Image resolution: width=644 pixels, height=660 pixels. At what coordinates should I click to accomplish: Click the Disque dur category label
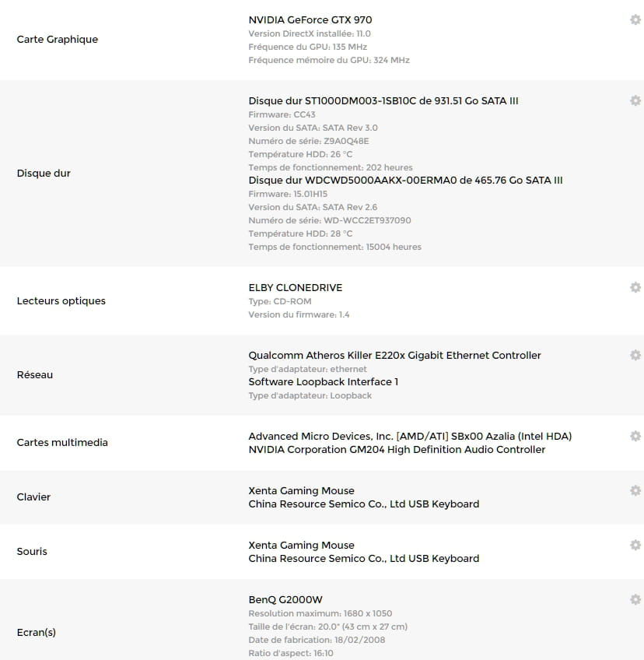[44, 174]
